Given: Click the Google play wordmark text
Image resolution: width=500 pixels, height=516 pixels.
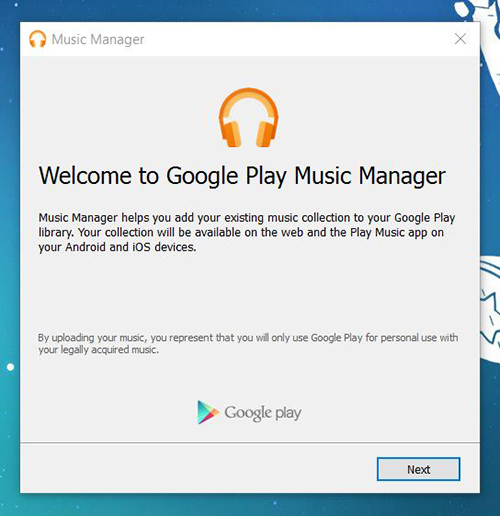Looking at the screenshot, I should (263, 413).
